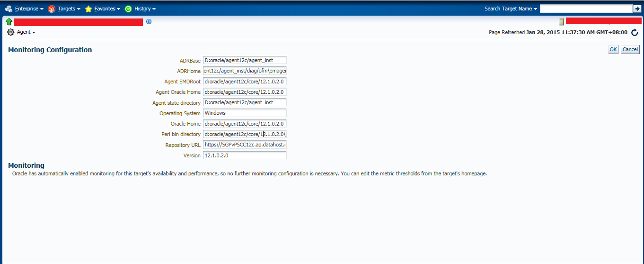The width and height of the screenshot is (644, 264).
Task: Click the Search Target Name text box
Action: pos(586,9)
